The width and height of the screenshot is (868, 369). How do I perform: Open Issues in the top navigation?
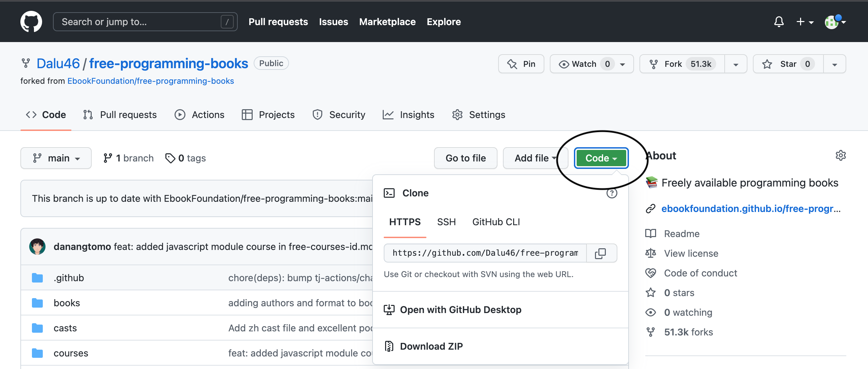(x=333, y=22)
